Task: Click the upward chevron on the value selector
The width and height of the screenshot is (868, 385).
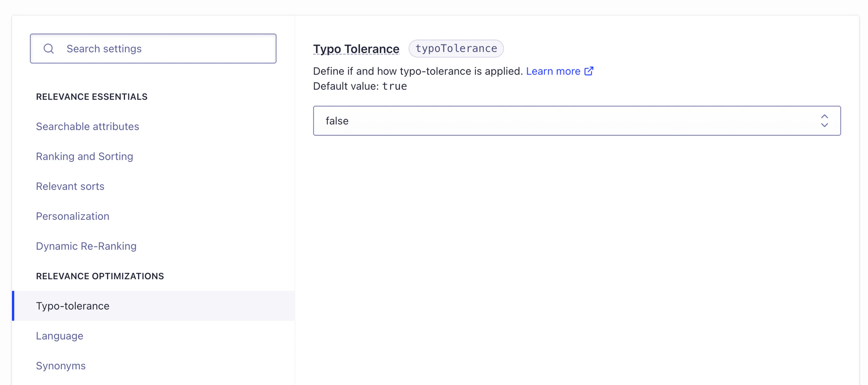Action: [x=824, y=115]
